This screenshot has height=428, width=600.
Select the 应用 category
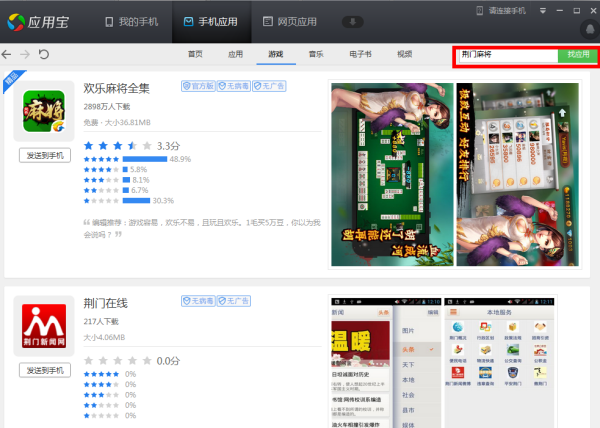[235, 54]
